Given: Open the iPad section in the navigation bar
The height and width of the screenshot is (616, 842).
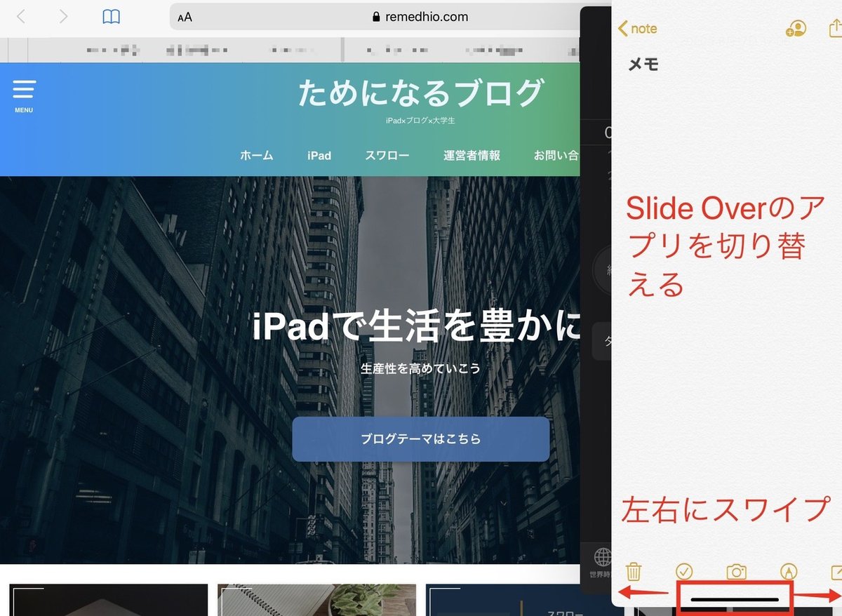Looking at the screenshot, I should coord(319,155).
